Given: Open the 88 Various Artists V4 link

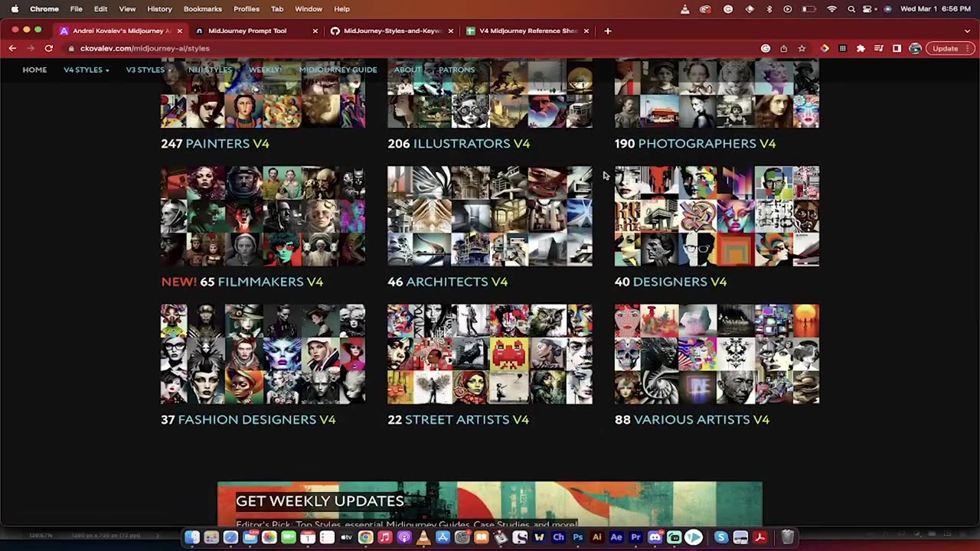Looking at the screenshot, I should pos(692,419).
